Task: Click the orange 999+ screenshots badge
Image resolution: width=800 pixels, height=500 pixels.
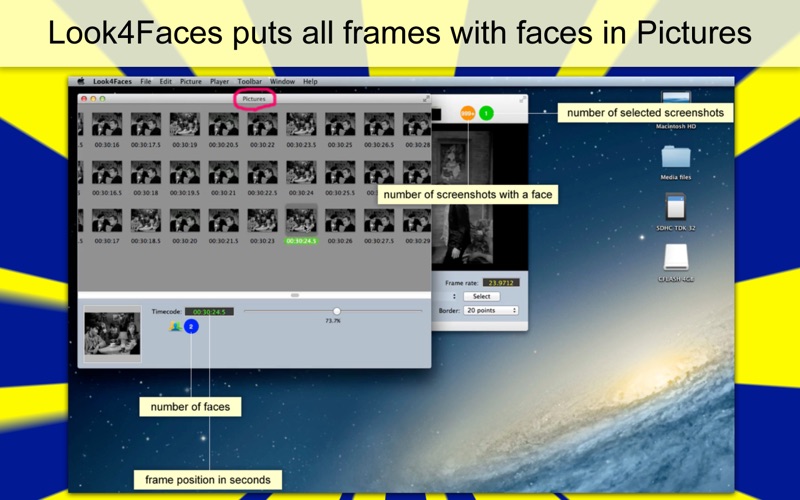Action: pos(468,113)
